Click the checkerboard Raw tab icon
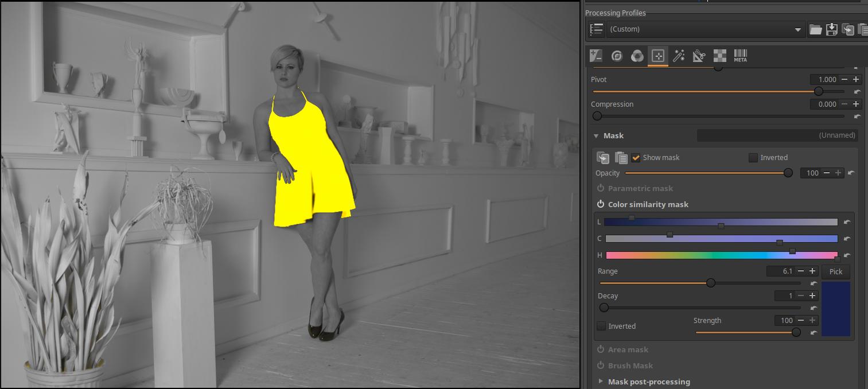Image resolution: width=868 pixels, height=389 pixels. [719, 56]
